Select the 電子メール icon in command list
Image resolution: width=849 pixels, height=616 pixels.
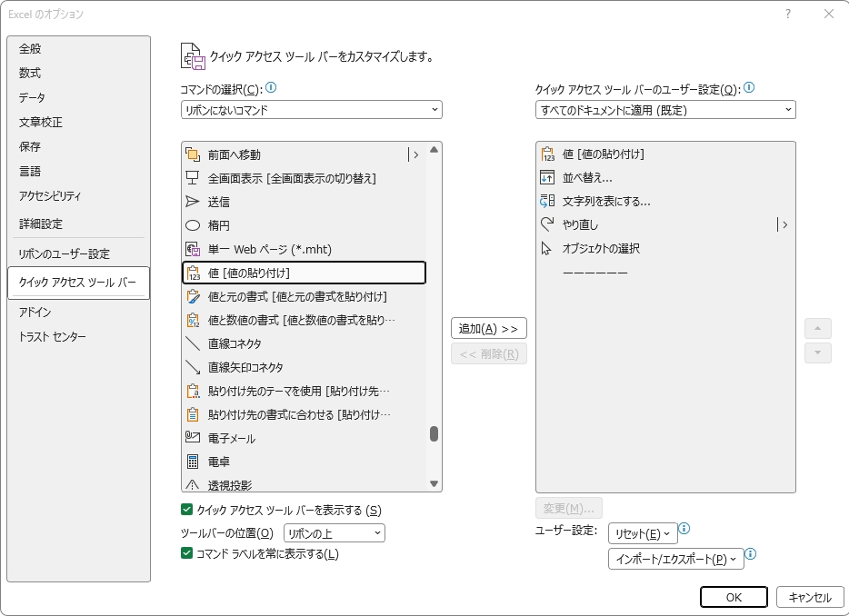[x=192, y=438]
